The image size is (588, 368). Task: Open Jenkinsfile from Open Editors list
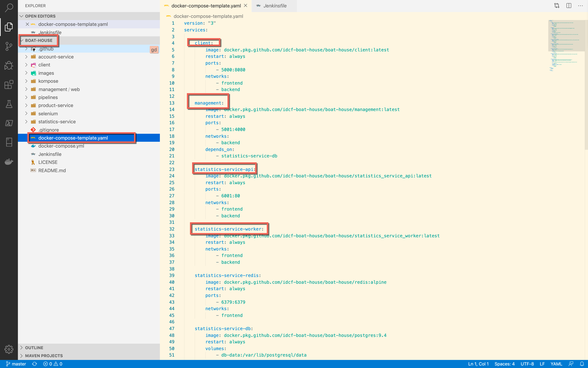89,32
